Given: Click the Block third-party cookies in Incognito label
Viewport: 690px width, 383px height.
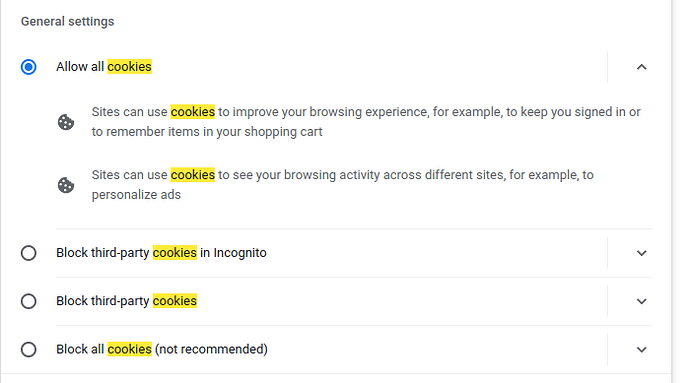Looking at the screenshot, I should coord(161,253).
